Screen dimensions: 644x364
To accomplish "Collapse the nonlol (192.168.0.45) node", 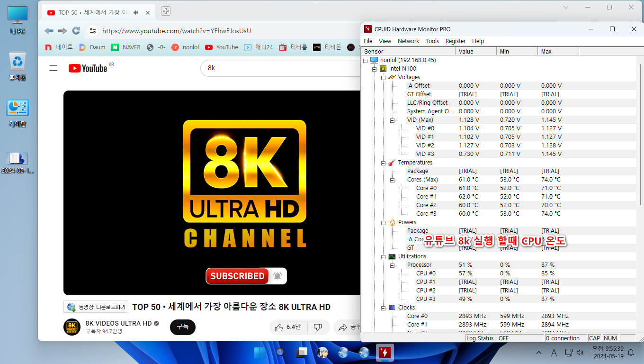I will pos(366,60).
